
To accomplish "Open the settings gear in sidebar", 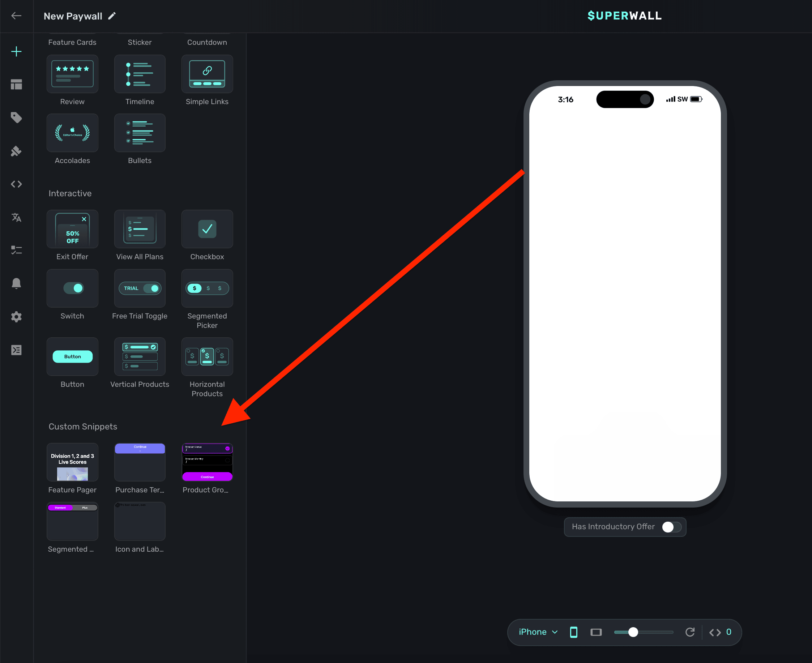I will tap(16, 317).
